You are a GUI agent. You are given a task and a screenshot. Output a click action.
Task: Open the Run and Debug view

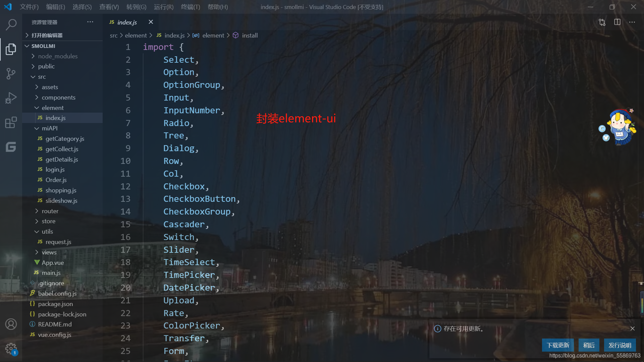11,98
